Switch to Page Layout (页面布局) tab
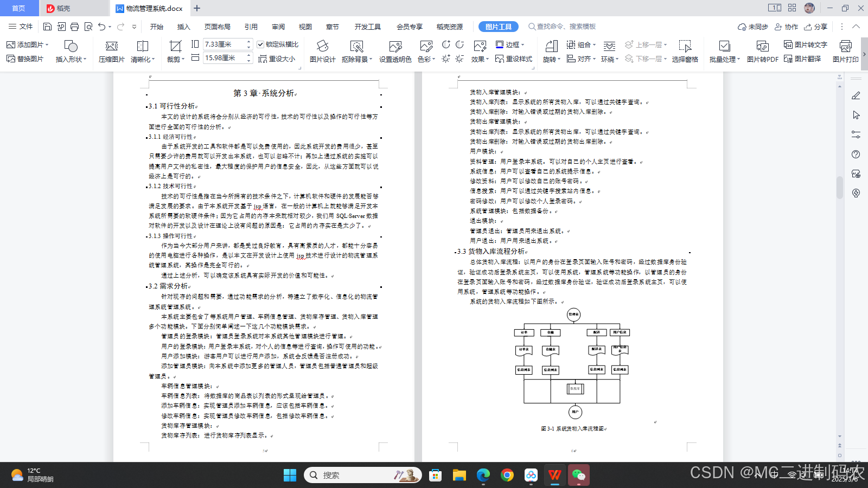This screenshot has width=868, height=488. [x=218, y=27]
